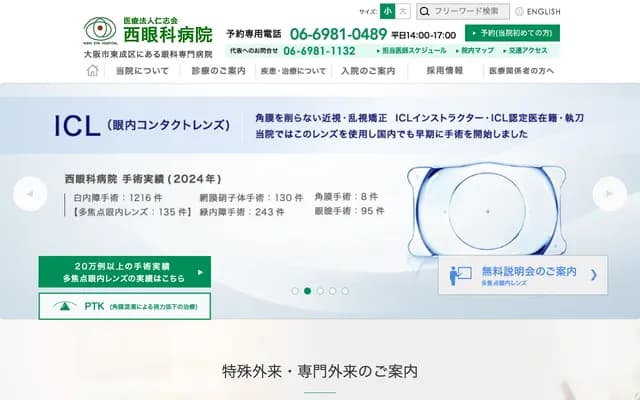Image resolution: width=640 pixels, height=400 pixels.
Task: Click main phone number 06-6981-1132
Action: click(x=319, y=51)
